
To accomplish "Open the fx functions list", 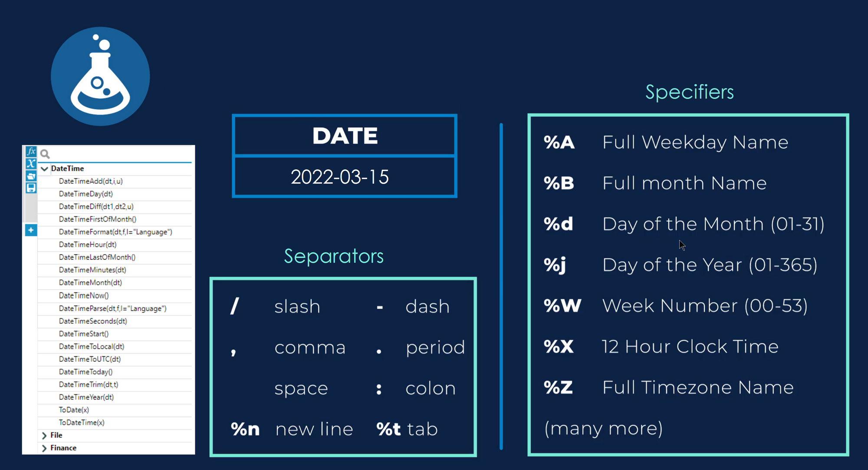I will tap(31, 151).
